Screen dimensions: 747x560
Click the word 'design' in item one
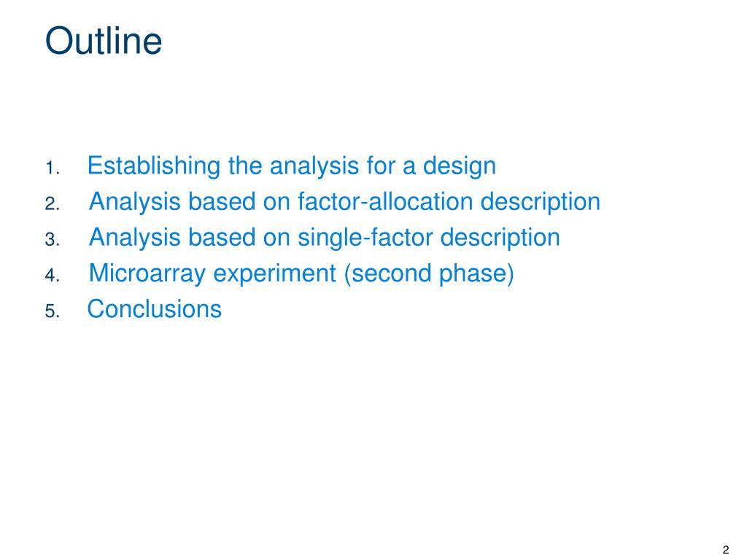coord(460,166)
